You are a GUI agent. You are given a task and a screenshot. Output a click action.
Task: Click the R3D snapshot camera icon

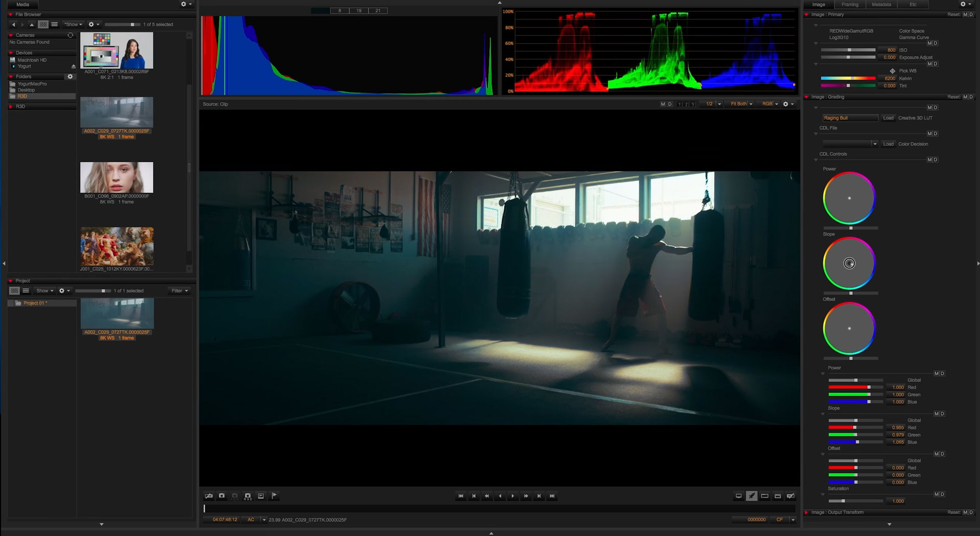pos(248,496)
